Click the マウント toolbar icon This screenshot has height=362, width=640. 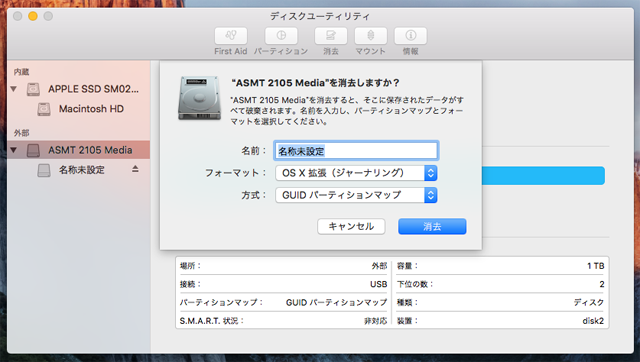[371, 36]
